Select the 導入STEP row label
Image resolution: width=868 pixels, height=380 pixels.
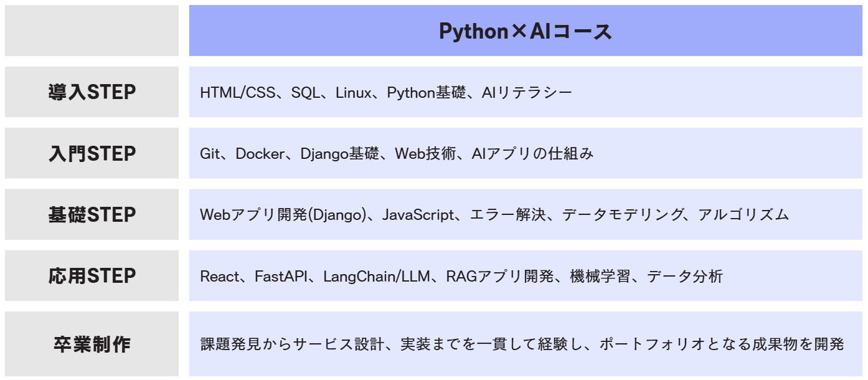tap(92, 92)
